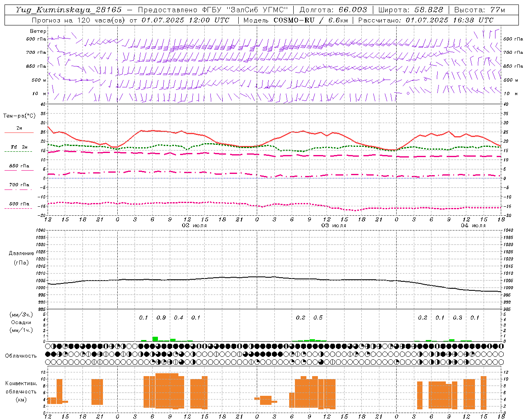Select the text Предоставлено ФГБУ "ЗапСиб УГМС"
Screen dimensions: 525x420
pos(213,10)
